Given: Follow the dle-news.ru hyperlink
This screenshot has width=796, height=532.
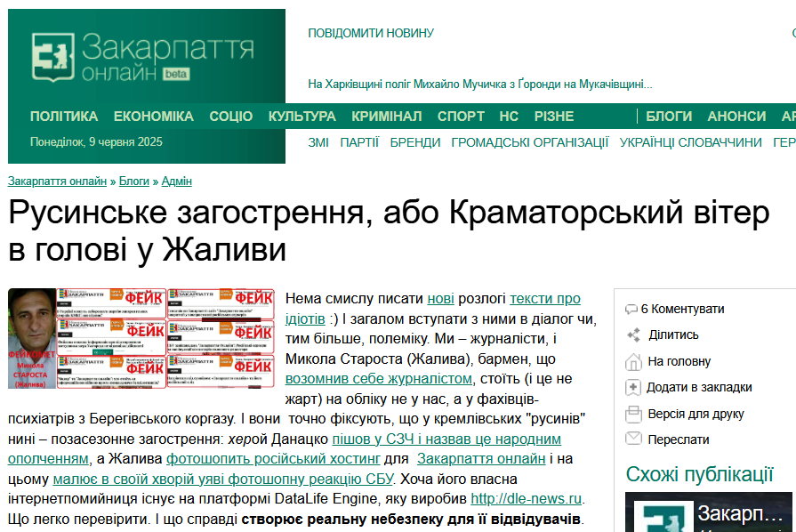Looking at the screenshot, I should click(x=527, y=498).
